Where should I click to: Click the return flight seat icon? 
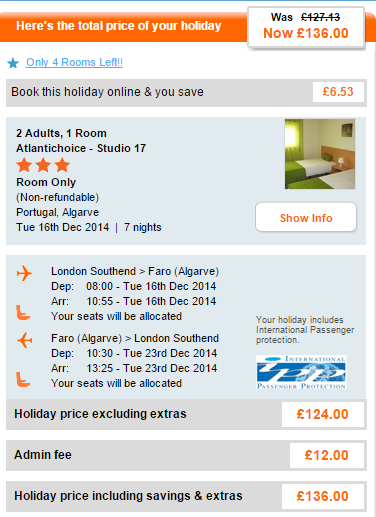coord(23,380)
